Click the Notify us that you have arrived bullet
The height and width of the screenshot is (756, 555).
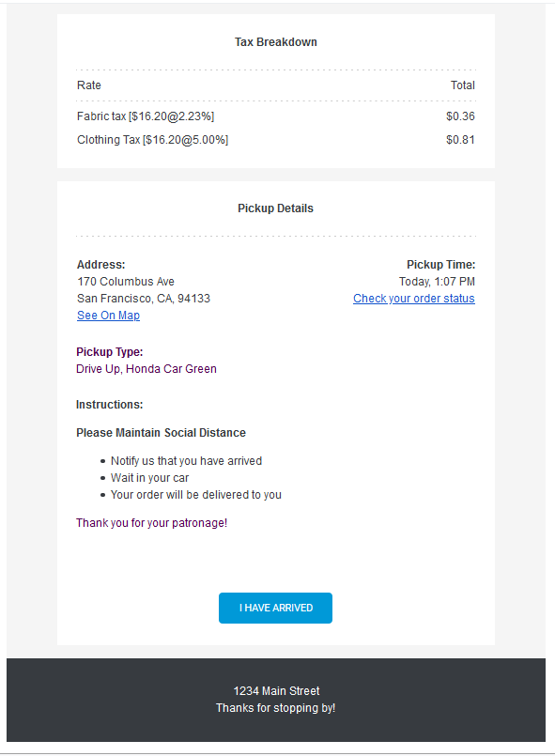(186, 460)
